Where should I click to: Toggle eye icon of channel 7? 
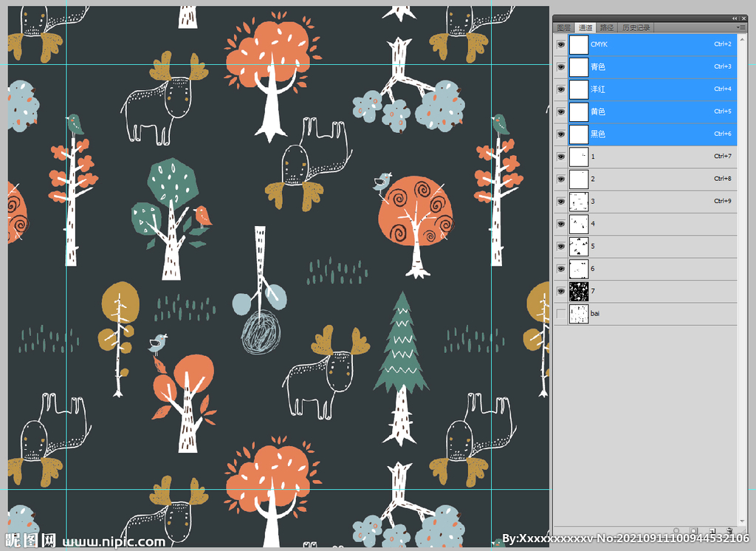561,292
